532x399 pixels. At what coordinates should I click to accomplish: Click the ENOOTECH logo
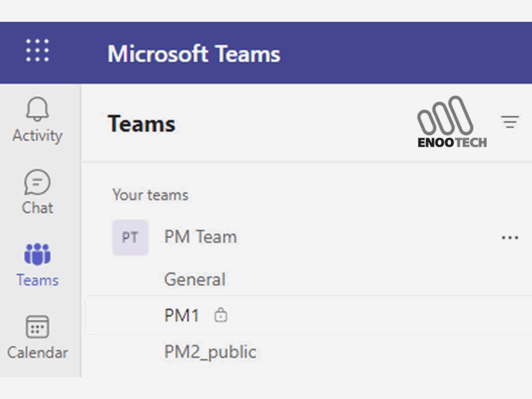pyautogui.click(x=452, y=122)
